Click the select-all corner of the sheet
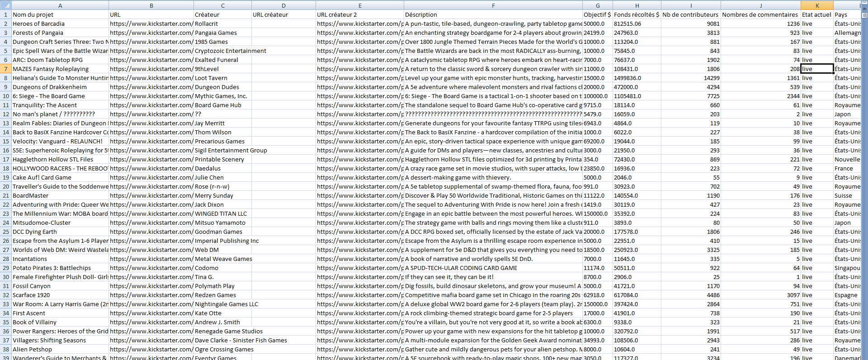 pos(5,5)
